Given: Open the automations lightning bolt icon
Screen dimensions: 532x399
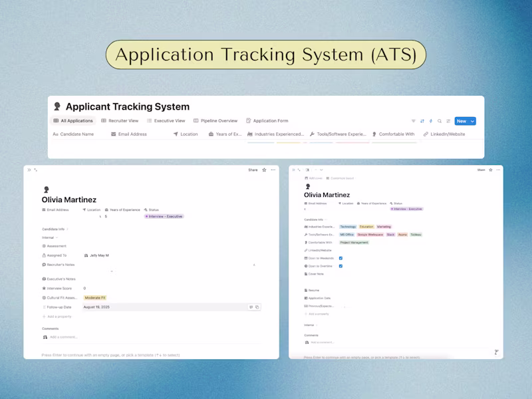Looking at the screenshot, I should pyautogui.click(x=431, y=121).
